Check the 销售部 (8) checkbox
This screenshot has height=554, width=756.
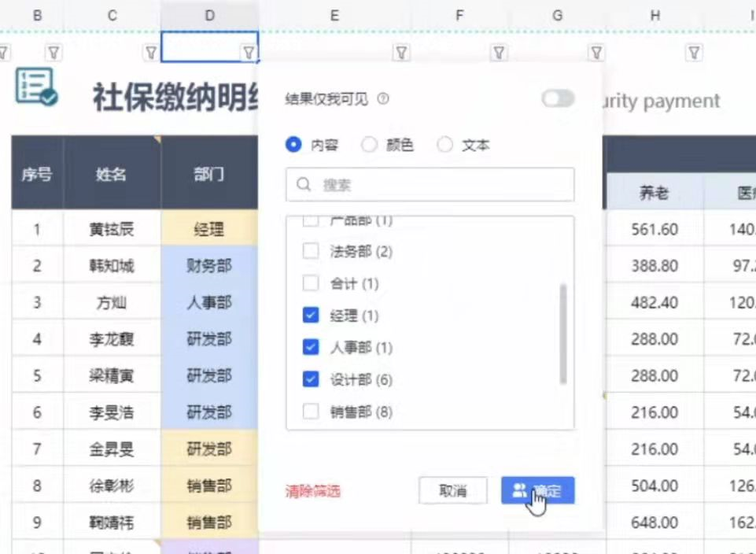pos(311,412)
